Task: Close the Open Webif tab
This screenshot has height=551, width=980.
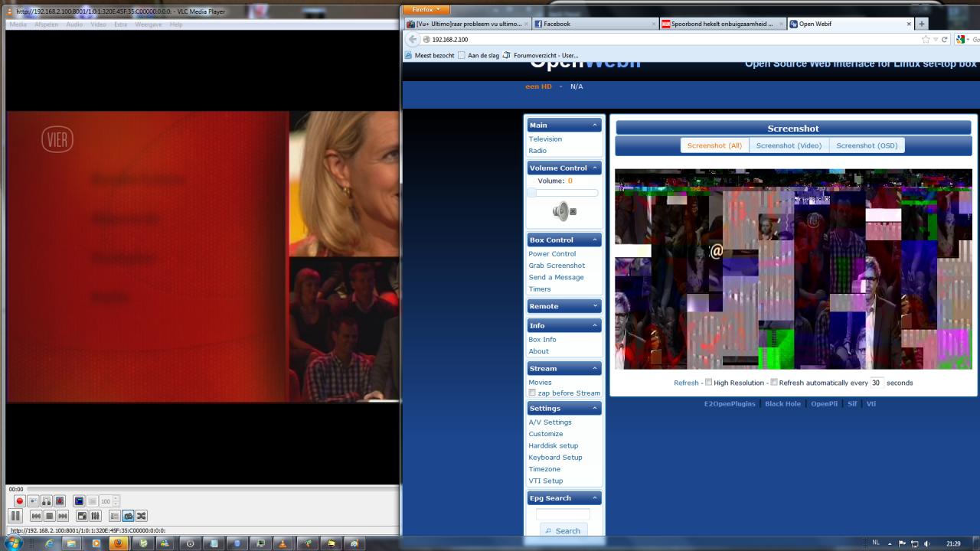Action: (909, 24)
